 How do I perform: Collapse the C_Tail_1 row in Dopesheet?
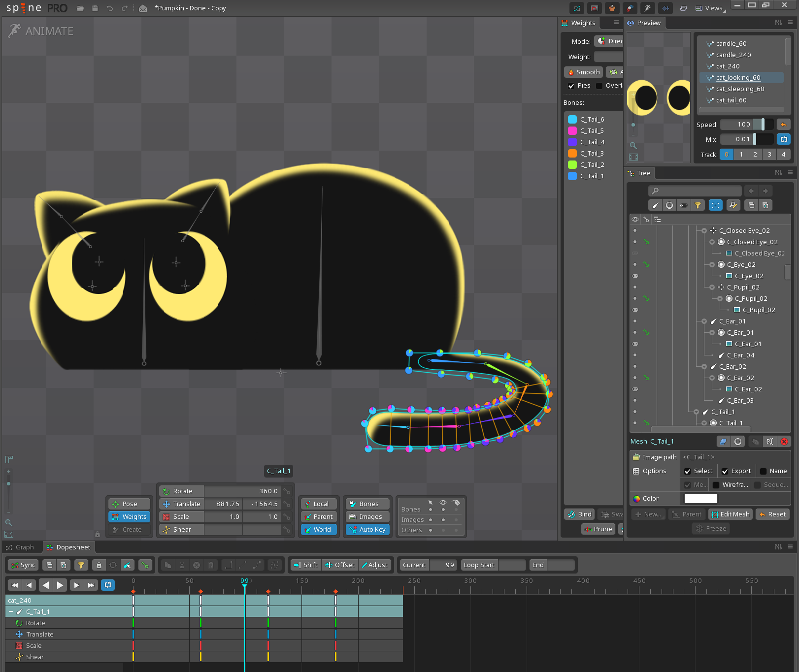coord(11,611)
